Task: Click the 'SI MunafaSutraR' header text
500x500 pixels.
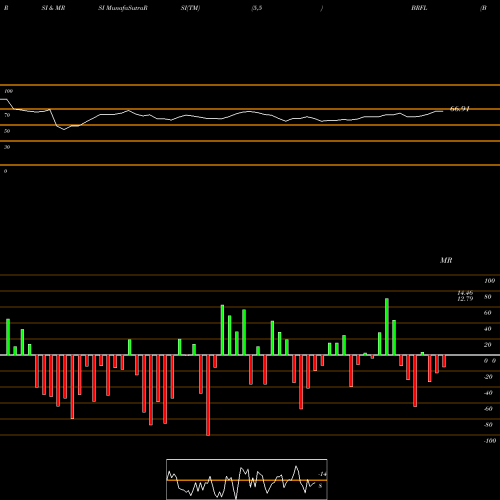Action: 123,8
